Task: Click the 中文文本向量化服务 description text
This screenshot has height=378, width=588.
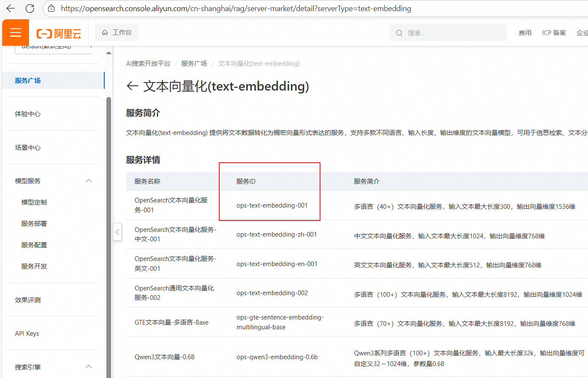Action: coord(449,236)
